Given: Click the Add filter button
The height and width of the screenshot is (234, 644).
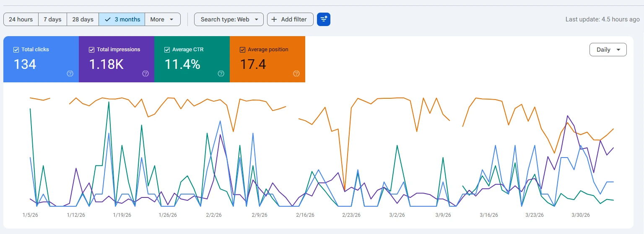Looking at the screenshot, I should [x=290, y=19].
